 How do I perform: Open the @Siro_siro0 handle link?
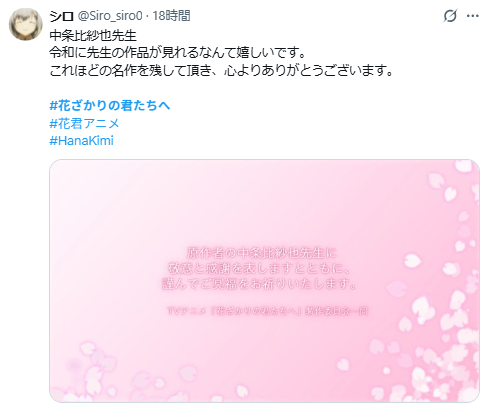click(110, 16)
